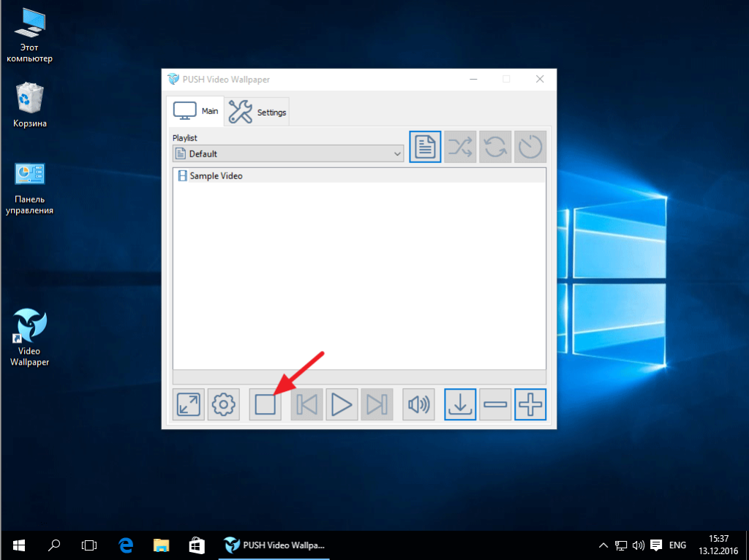
Task: Open the playlist document icon button
Action: pyautogui.click(x=425, y=147)
